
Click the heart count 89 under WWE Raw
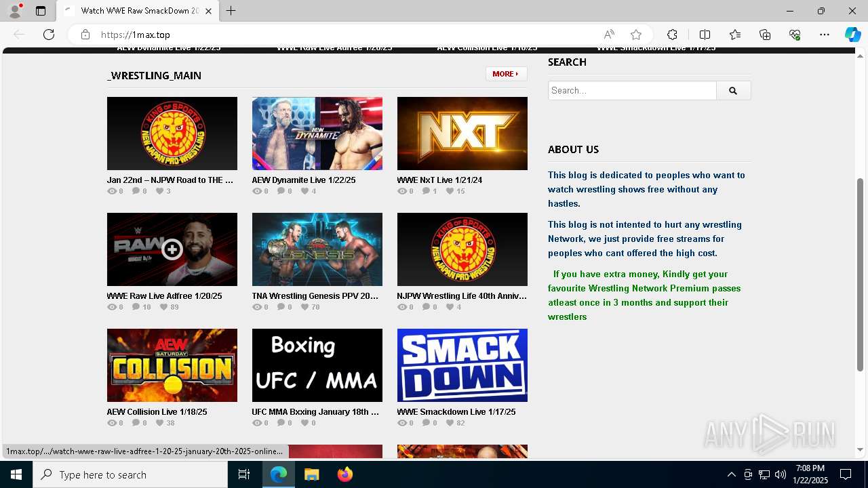(170, 307)
